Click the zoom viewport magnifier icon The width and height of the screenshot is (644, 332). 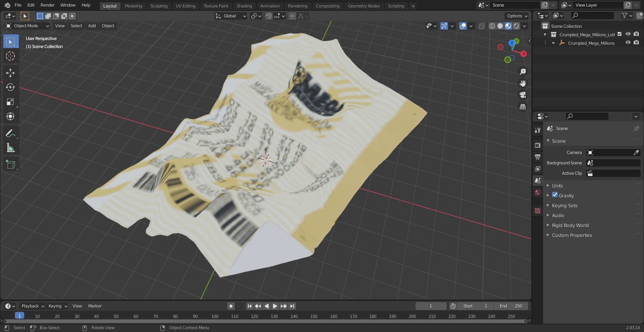(x=522, y=72)
